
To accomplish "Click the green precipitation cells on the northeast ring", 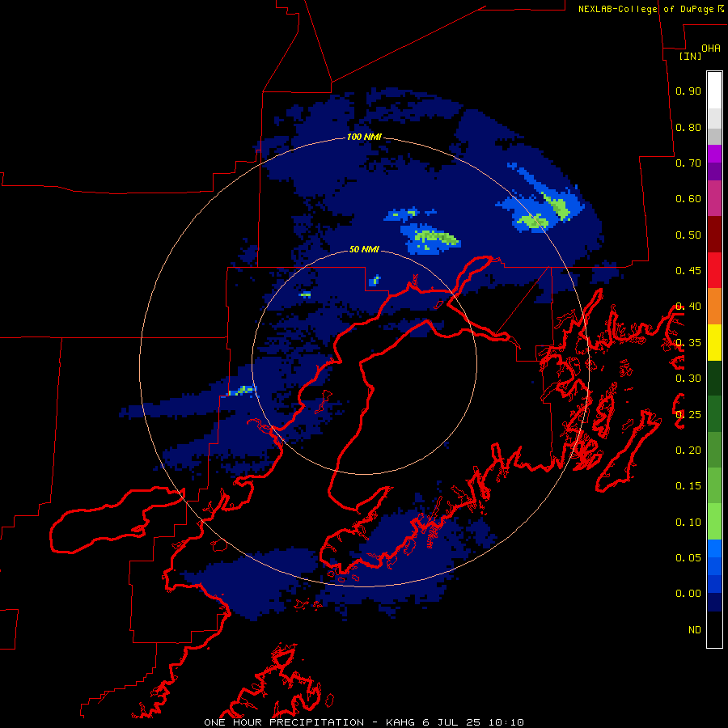I will pos(545,211).
